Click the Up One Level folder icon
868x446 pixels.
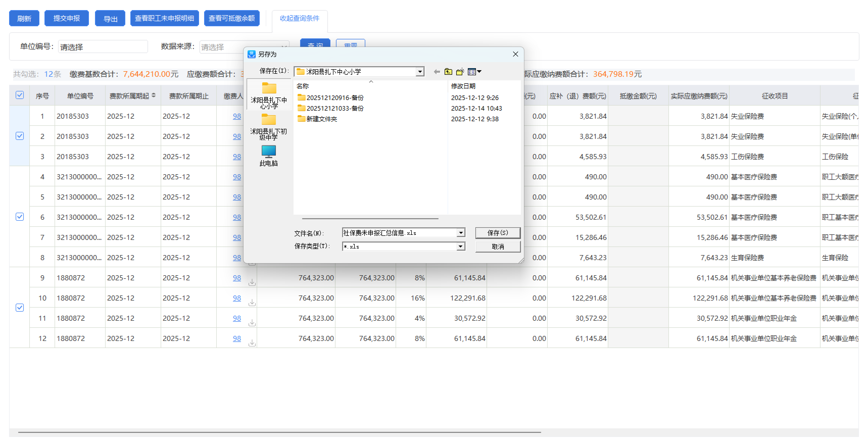click(x=448, y=72)
